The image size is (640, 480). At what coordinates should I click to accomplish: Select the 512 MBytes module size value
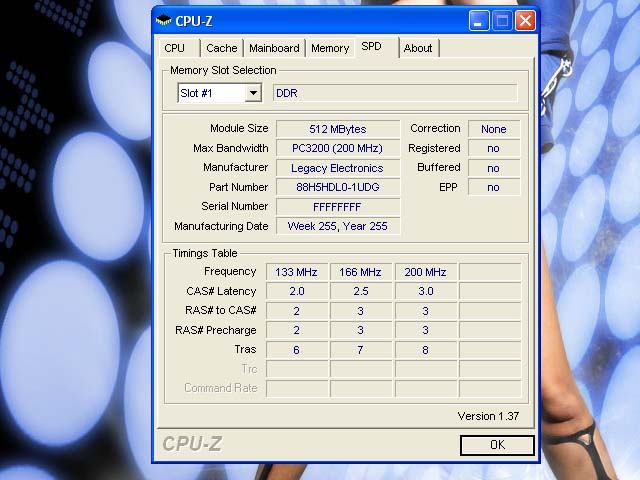tap(338, 129)
